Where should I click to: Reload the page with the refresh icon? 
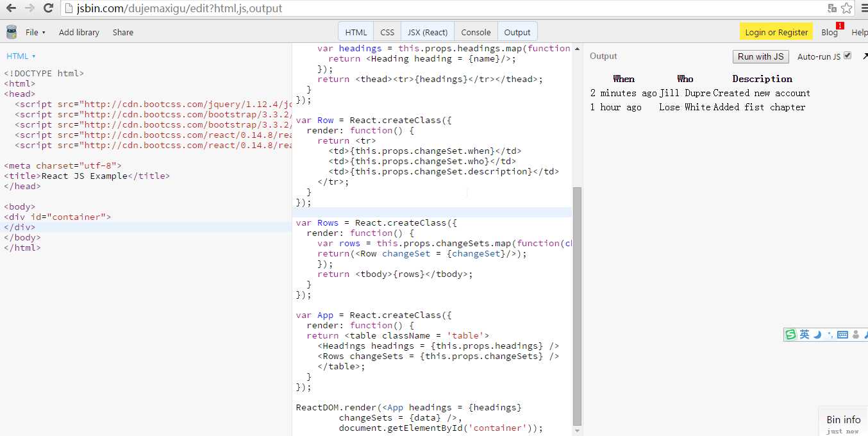pyautogui.click(x=48, y=8)
